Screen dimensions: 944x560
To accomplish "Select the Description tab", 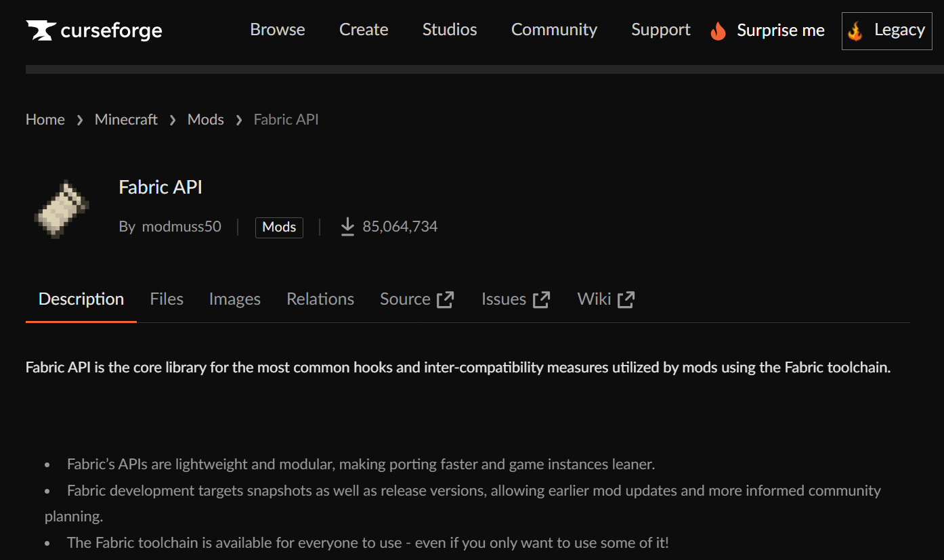I will (x=81, y=299).
